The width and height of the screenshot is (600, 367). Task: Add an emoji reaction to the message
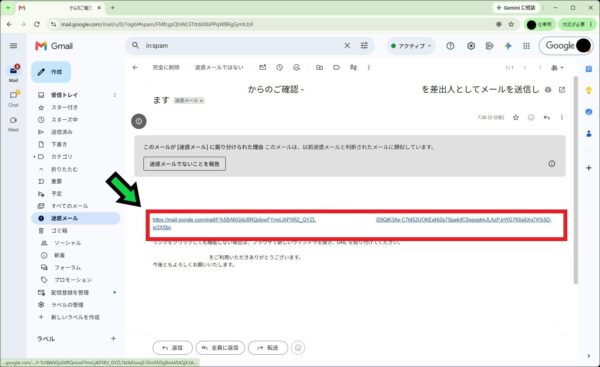point(531,117)
